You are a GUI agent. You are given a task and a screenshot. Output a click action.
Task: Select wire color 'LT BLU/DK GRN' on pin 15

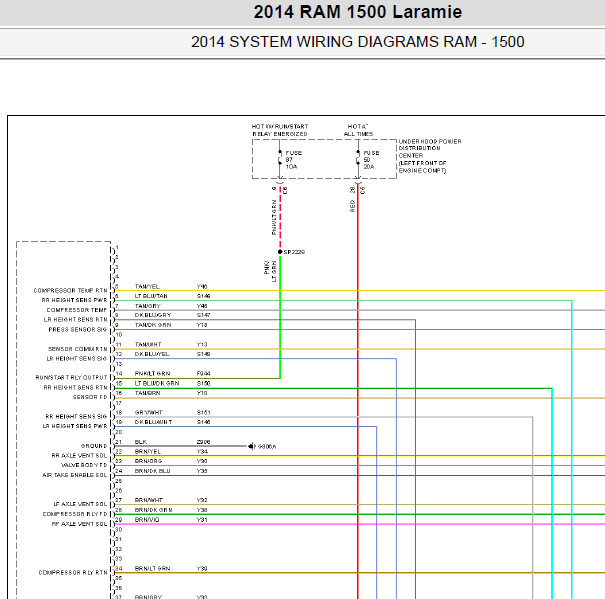pos(157,383)
